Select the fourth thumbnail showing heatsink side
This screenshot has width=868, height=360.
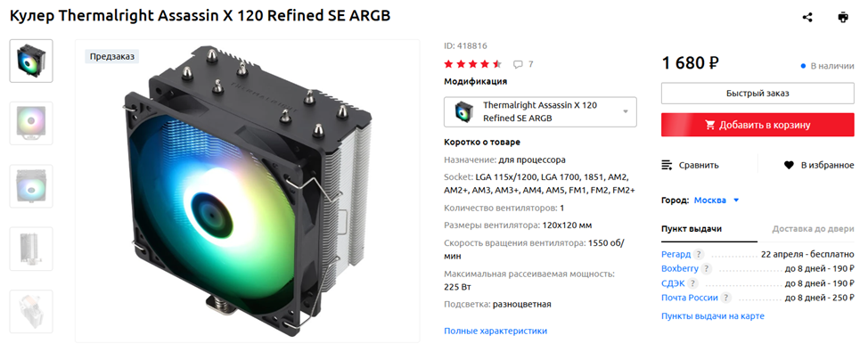tap(31, 249)
